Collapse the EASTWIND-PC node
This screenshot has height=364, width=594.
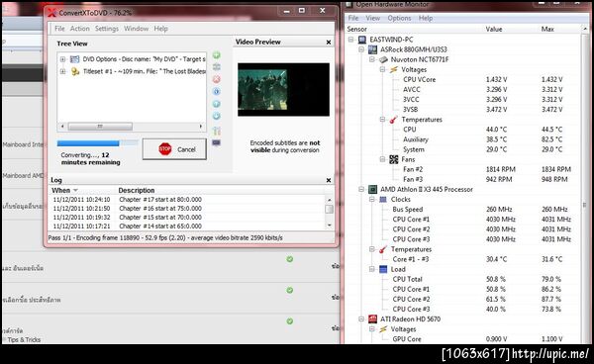(350, 40)
